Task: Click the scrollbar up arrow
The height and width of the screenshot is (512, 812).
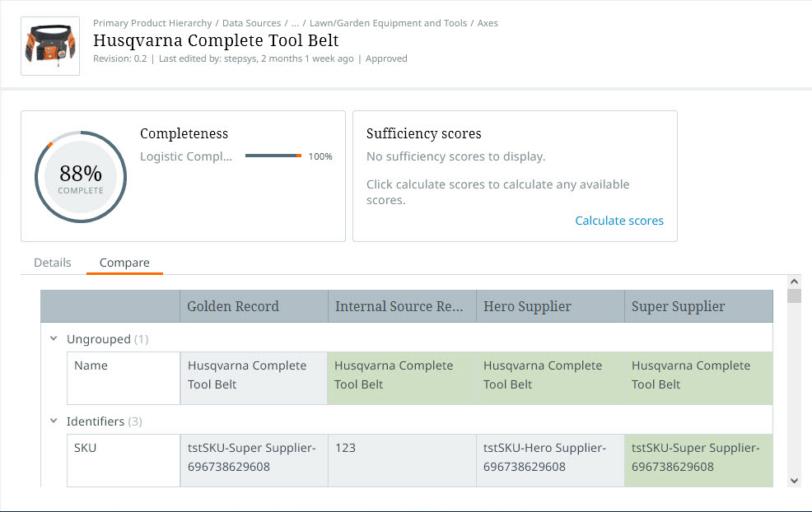Action: click(x=794, y=282)
